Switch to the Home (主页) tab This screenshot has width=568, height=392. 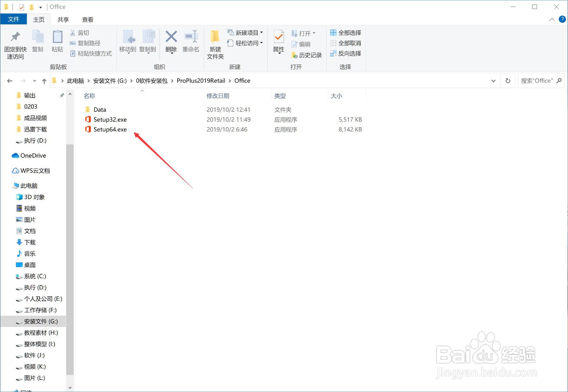click(39, 19)
